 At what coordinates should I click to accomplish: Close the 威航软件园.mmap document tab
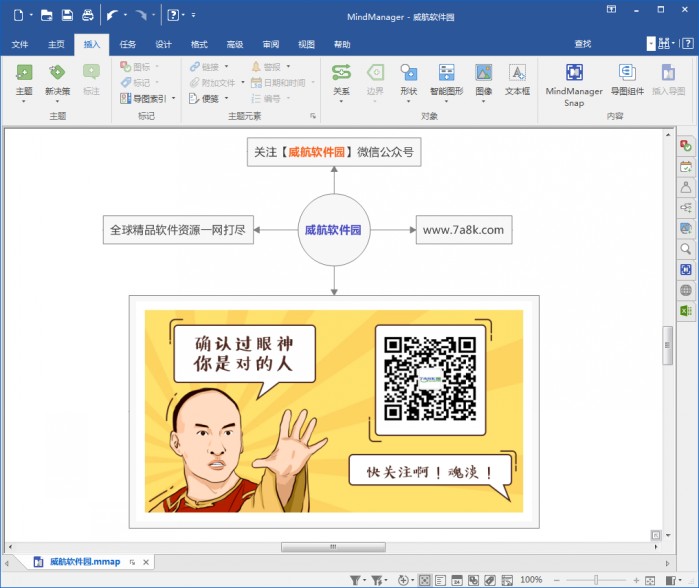[x=146, y=563]
